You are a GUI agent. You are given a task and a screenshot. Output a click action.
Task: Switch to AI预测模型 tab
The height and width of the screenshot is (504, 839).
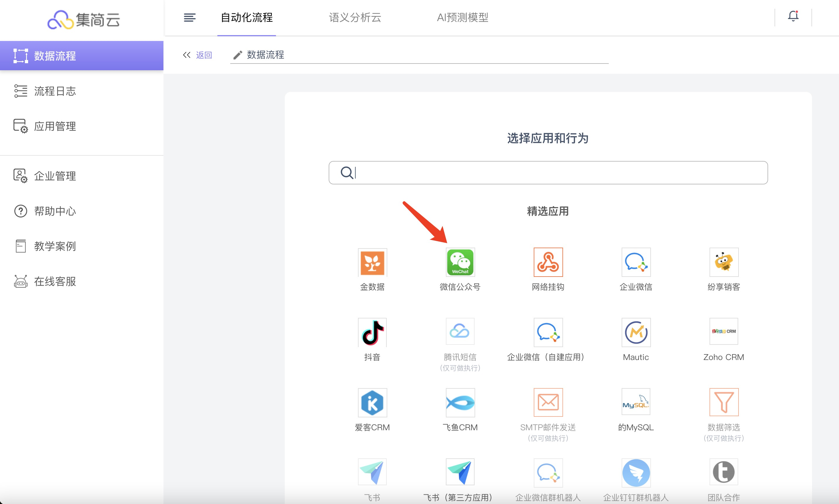click(462, 18)
